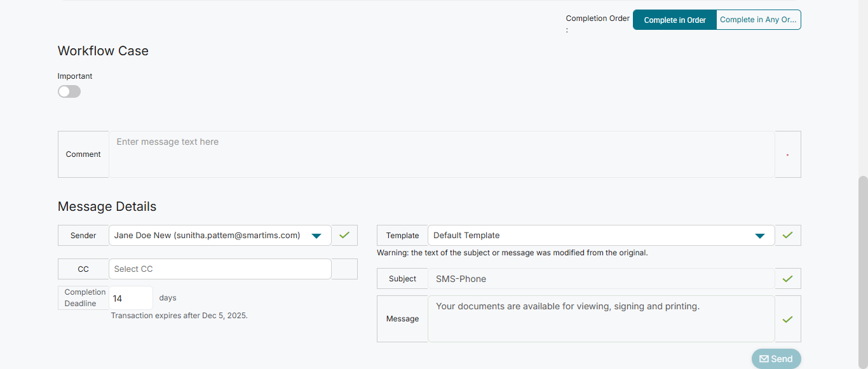Click the checkmark icon next to Subject

pyautogui.click(x=788, y=278)
